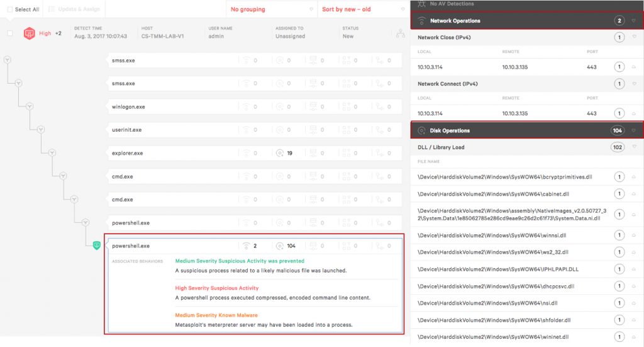
Task: Click the disk operations icon on explorer.exe row
Action: pyautogui.click(x=280, y=154)
